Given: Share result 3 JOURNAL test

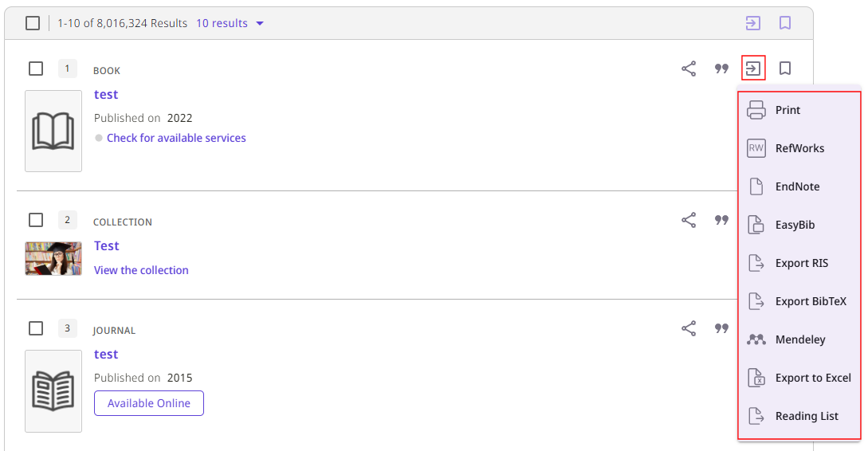Looking at the screenshot, I should click(x=689, y=328).
